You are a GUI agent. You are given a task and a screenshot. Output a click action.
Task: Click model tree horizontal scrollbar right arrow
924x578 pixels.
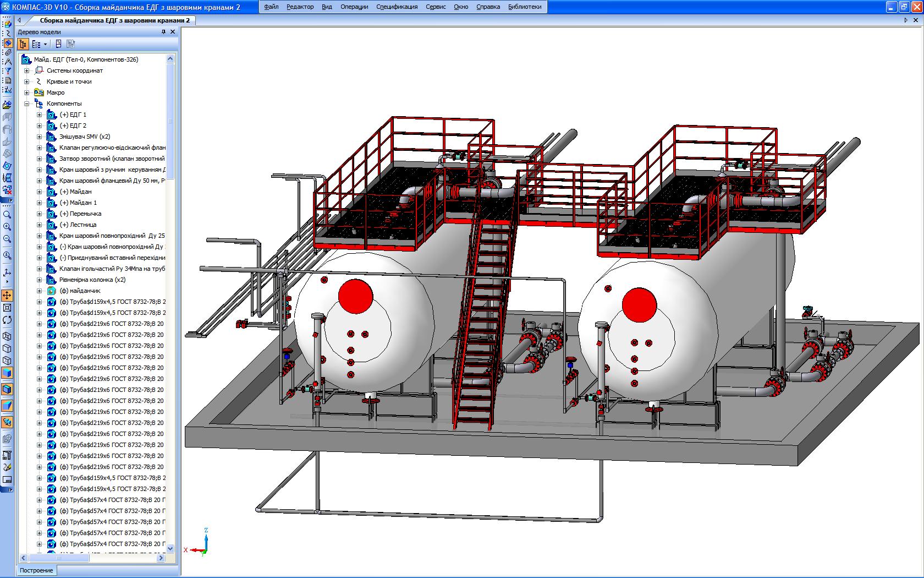click(x=161, y=558)
